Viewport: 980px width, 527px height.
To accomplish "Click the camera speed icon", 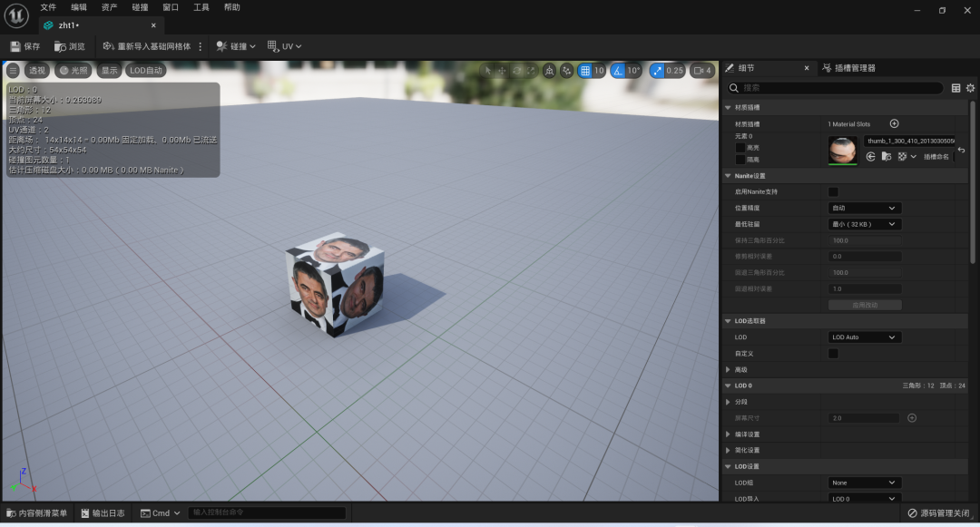I will (x=699, y=71).
